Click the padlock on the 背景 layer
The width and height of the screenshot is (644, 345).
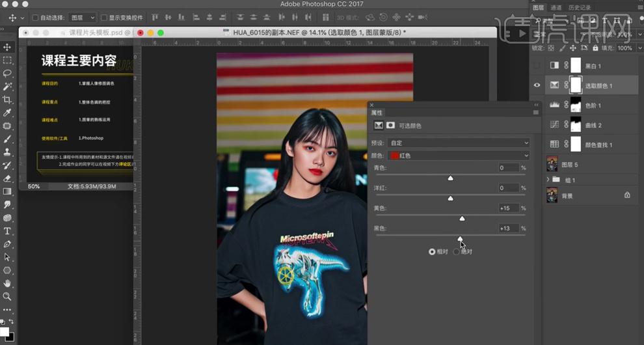pyautogui.click(x=627, y=195)
